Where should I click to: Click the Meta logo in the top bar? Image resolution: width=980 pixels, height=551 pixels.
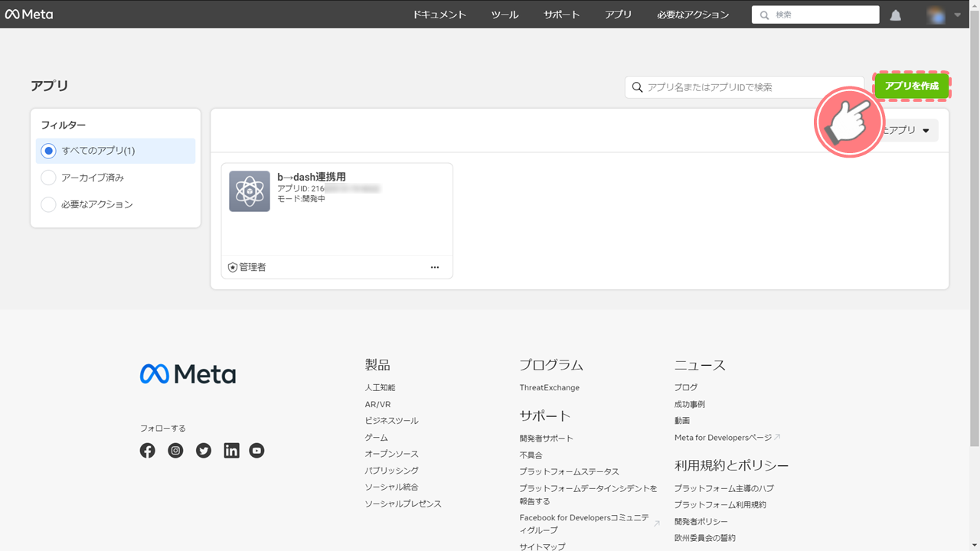(x=29, y=14)
